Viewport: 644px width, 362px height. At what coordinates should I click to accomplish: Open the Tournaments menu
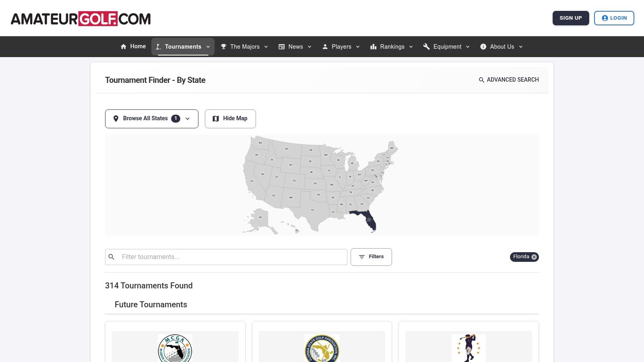pyautogui.click(x=183, y=47)
